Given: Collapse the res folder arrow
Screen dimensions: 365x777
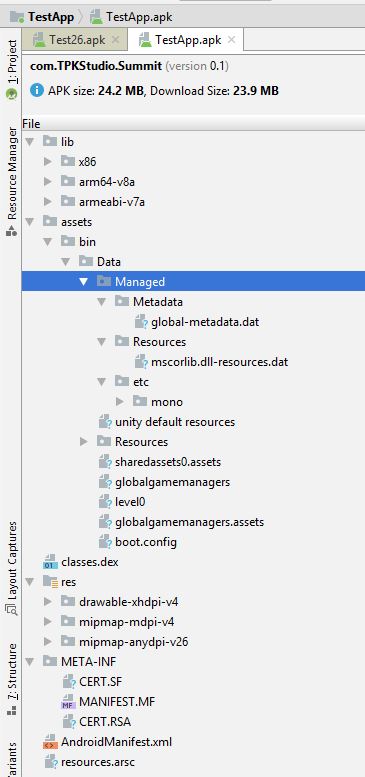Looking at the screenshot, I should click(x=30, y=582).
